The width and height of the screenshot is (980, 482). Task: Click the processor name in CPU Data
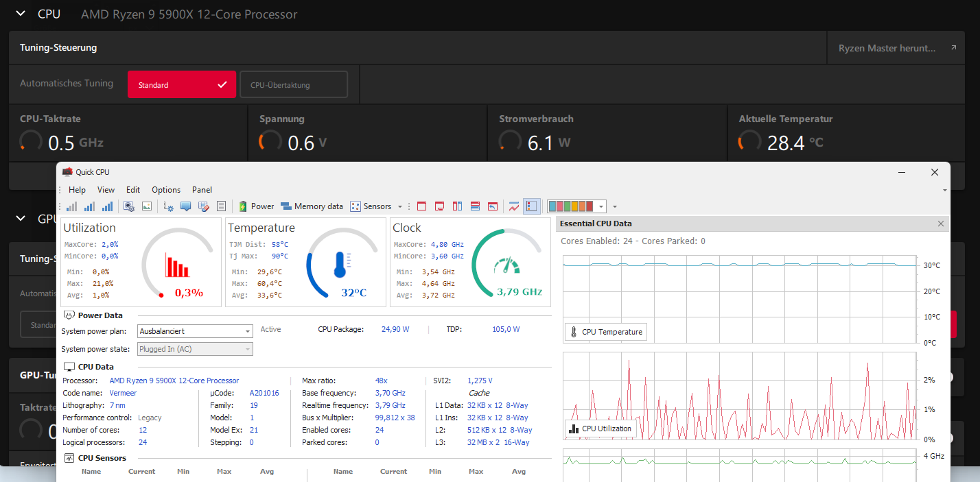(x=174, y=381)
